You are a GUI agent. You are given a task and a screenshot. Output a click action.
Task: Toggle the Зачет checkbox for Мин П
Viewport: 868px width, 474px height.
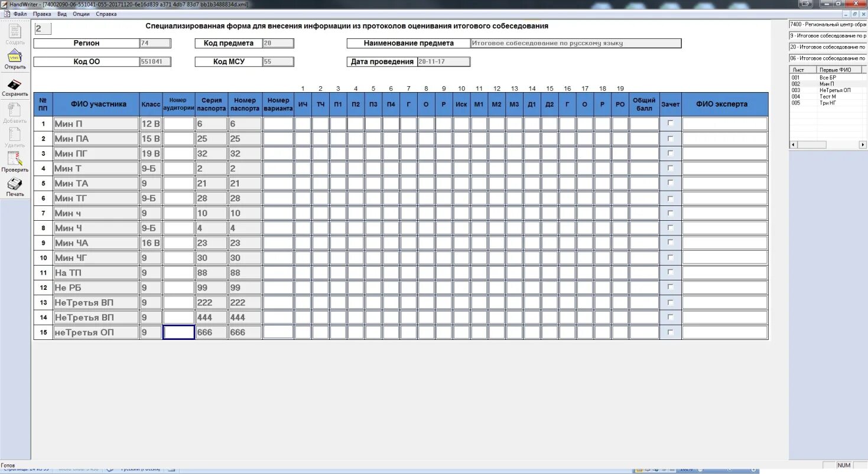pyautogui.click(x=670, y=123)
